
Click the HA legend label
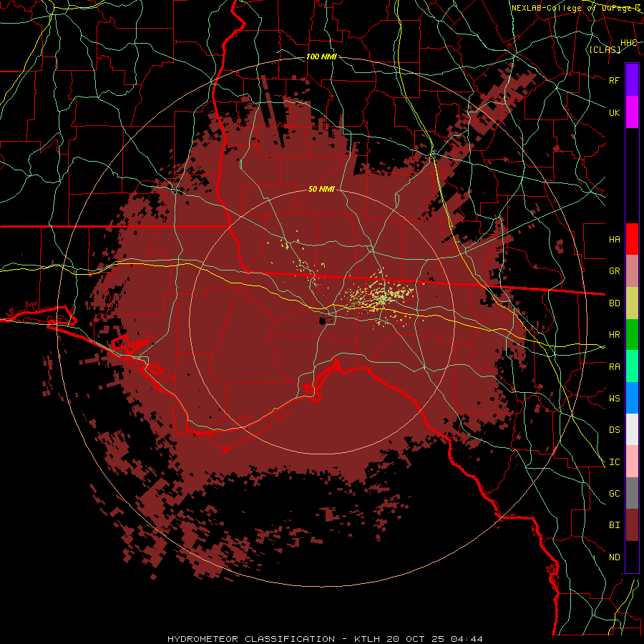[x=615, y=240]
